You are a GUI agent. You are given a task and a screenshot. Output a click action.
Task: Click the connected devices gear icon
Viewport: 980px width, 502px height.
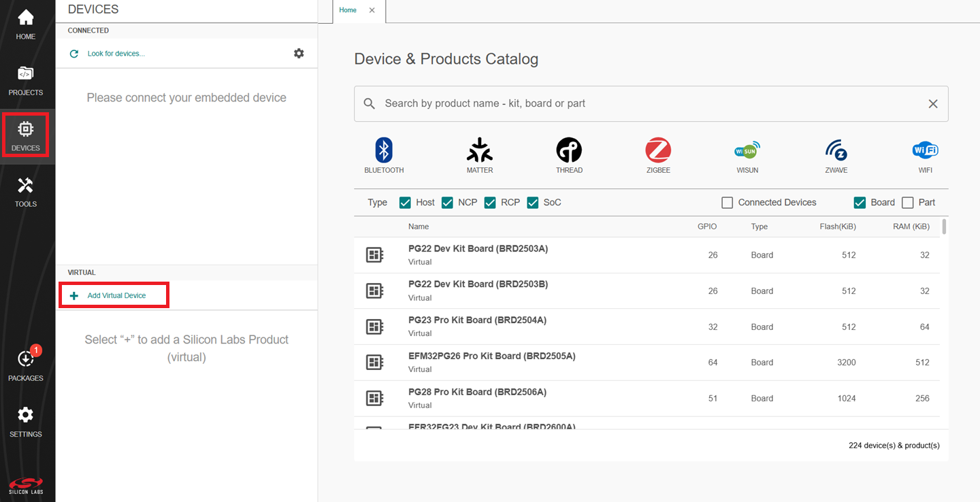coord(299,53)
